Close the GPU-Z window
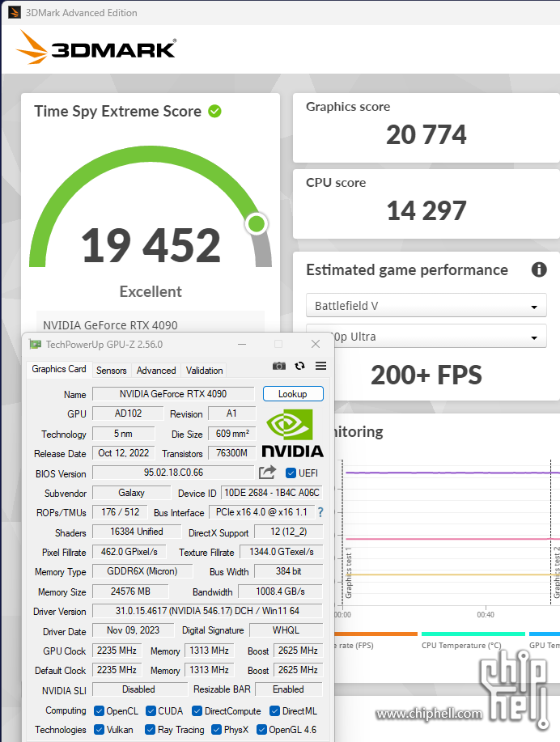Image resolution: width=560 pixels, height=742 pixels. [316, 344]
